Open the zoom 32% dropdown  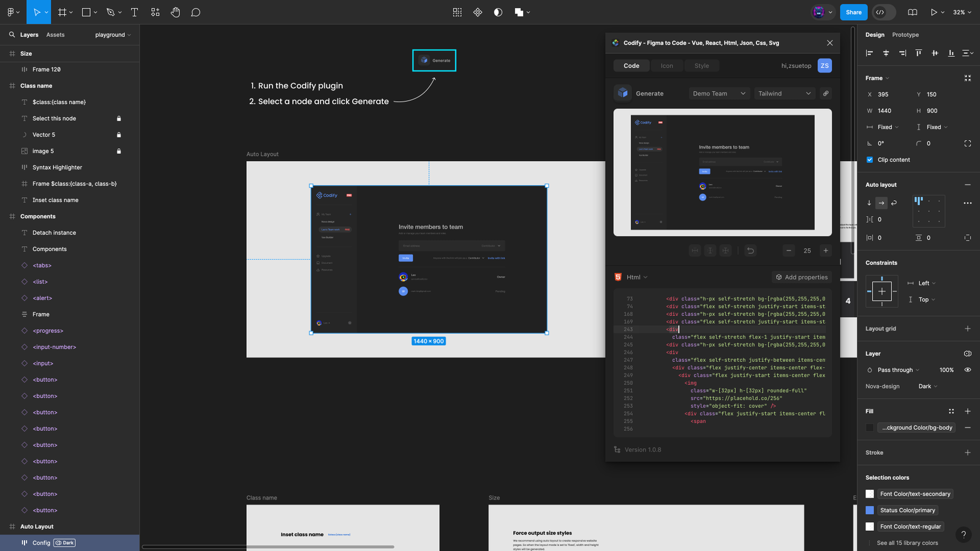coord(962,12)
